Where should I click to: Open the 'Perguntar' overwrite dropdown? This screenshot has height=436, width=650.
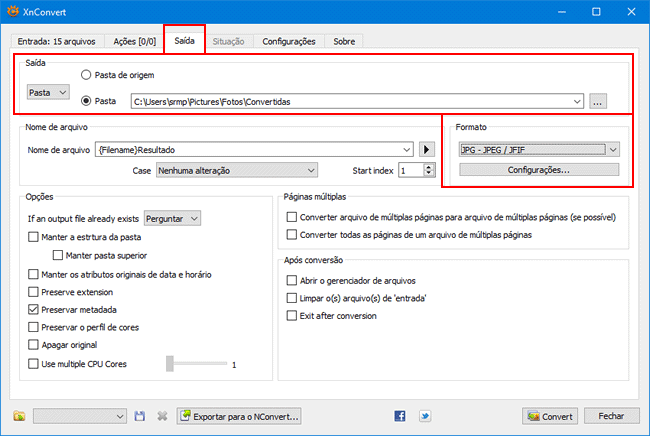pyautogui.click(x=173, y=217)
